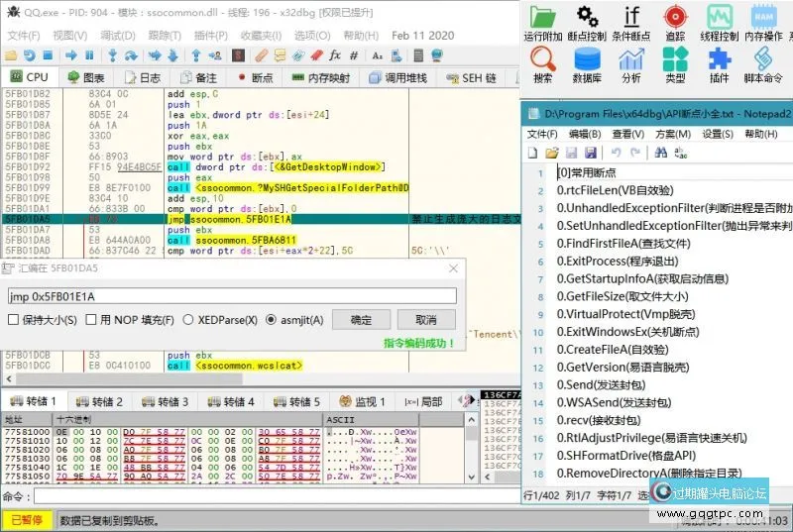Switch to 内存映射 tab

pos(321,78)
